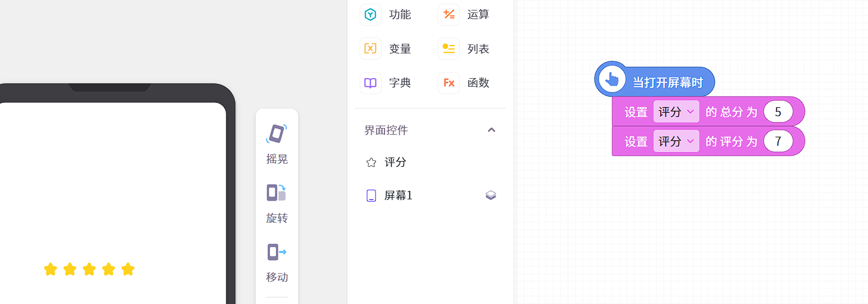Click the star icon next to 评分
Viewport: 868px width, 304px height.
(x=371, y=162)
